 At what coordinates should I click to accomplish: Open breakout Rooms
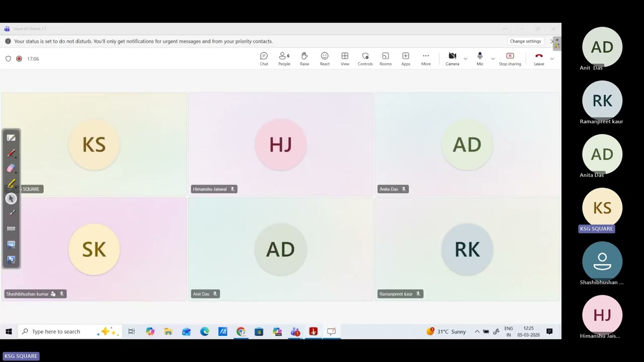coord(385,59)
